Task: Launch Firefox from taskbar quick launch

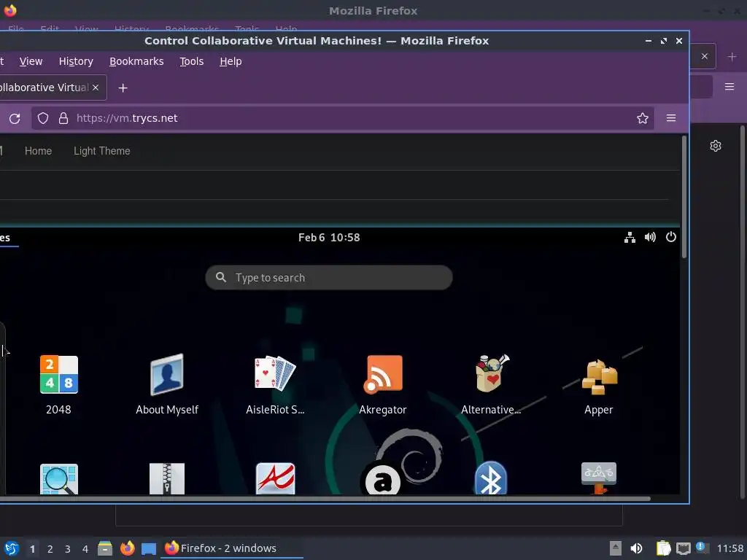Action: [127, 548]
